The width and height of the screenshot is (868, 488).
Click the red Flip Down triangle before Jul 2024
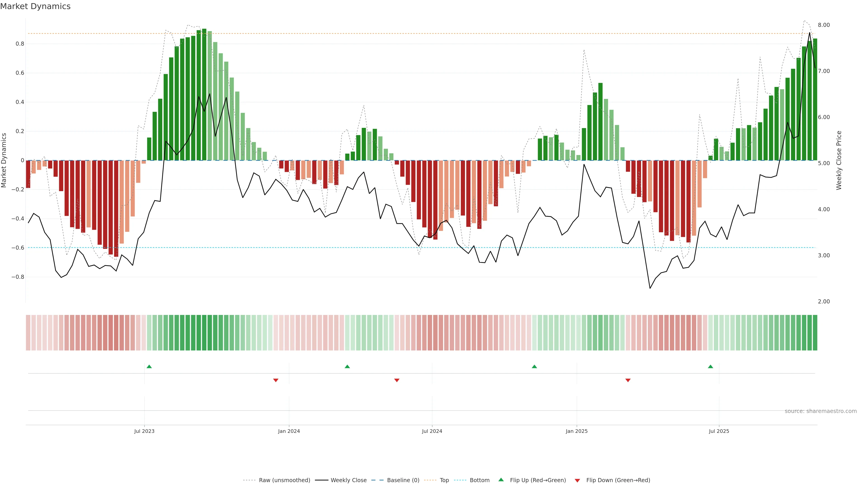pos(397,380)
